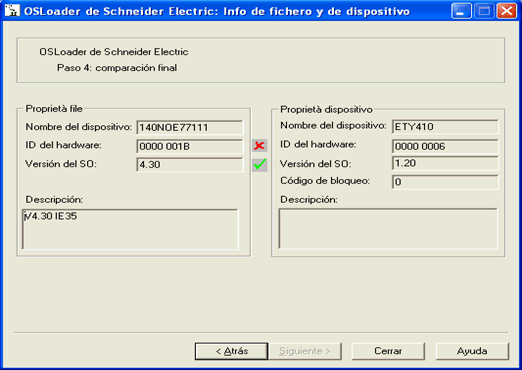Click Código de bloqueo field showing 0
Screen dimensions: 522x370
445,182
